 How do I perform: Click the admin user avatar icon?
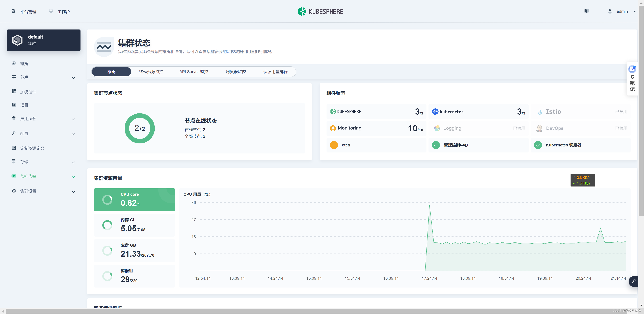tap(610, 11)
